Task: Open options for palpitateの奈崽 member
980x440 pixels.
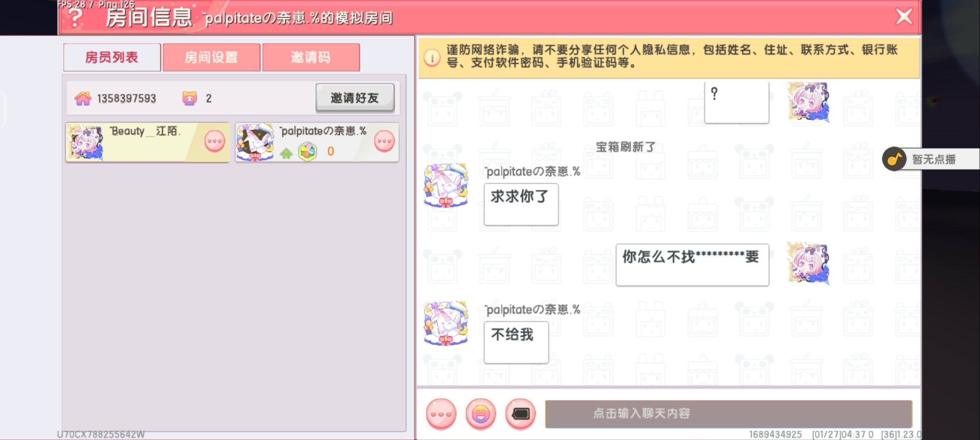Action: [x=384, y=141]
